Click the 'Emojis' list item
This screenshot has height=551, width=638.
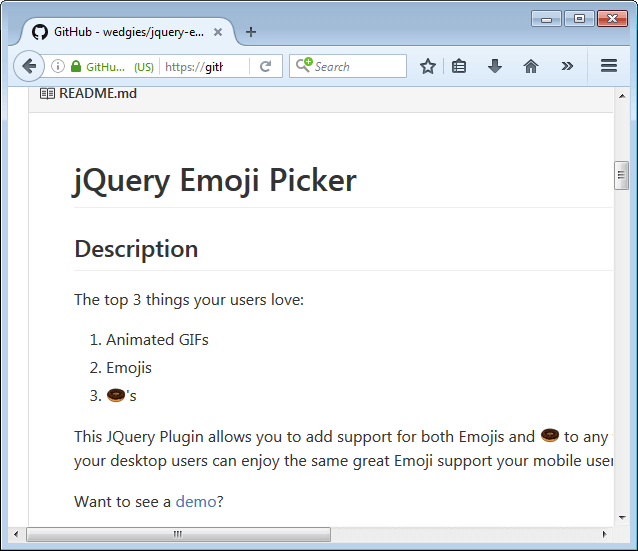point(129,368)
